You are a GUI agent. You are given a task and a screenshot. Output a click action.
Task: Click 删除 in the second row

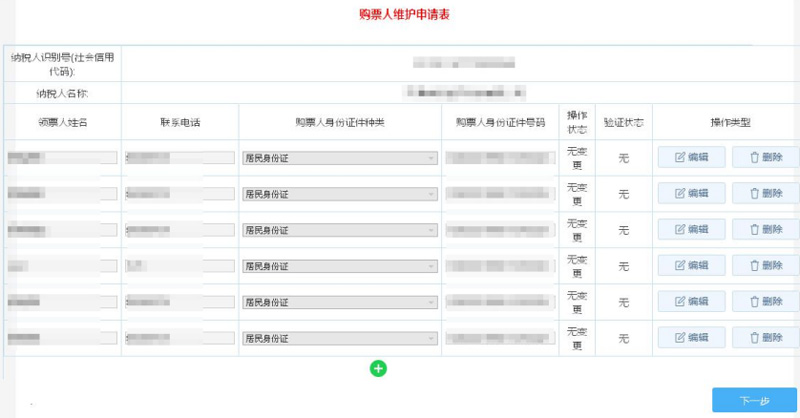[x=766, y=193]
